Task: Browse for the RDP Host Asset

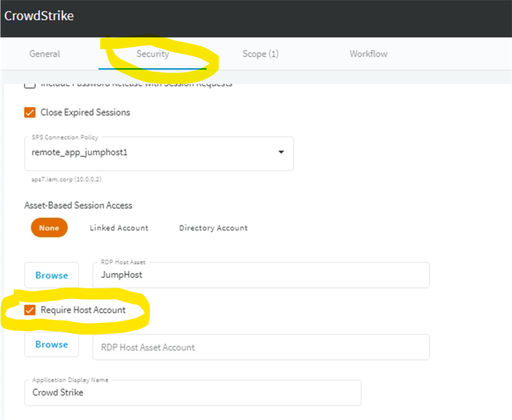Action: click(51, 276)
